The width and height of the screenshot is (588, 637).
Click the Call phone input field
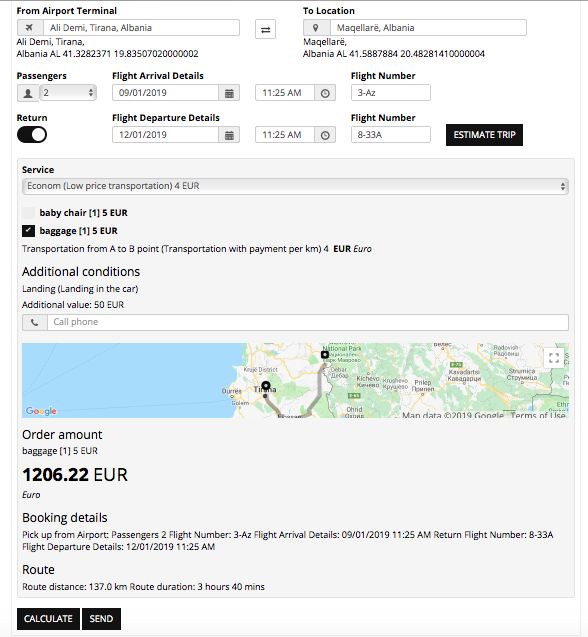coord(308,322)
